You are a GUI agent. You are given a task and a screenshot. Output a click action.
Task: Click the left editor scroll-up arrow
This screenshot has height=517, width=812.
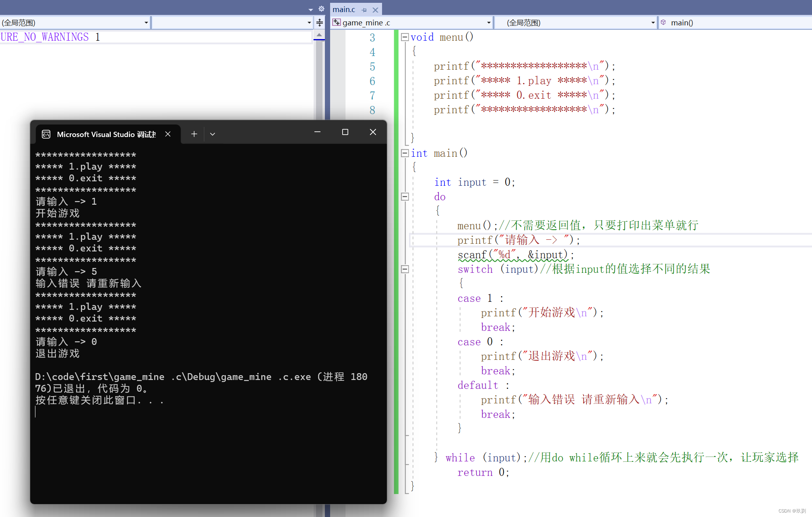tap(319, 35)
